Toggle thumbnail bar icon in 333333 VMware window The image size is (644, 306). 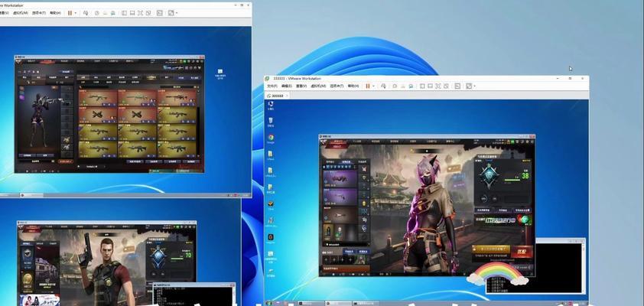point(430,86)
